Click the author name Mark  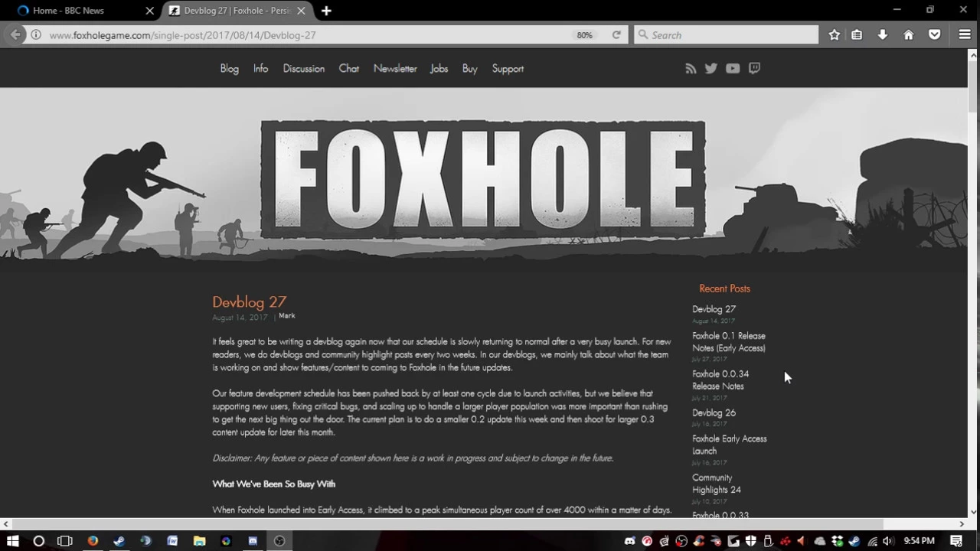point(287,315)
